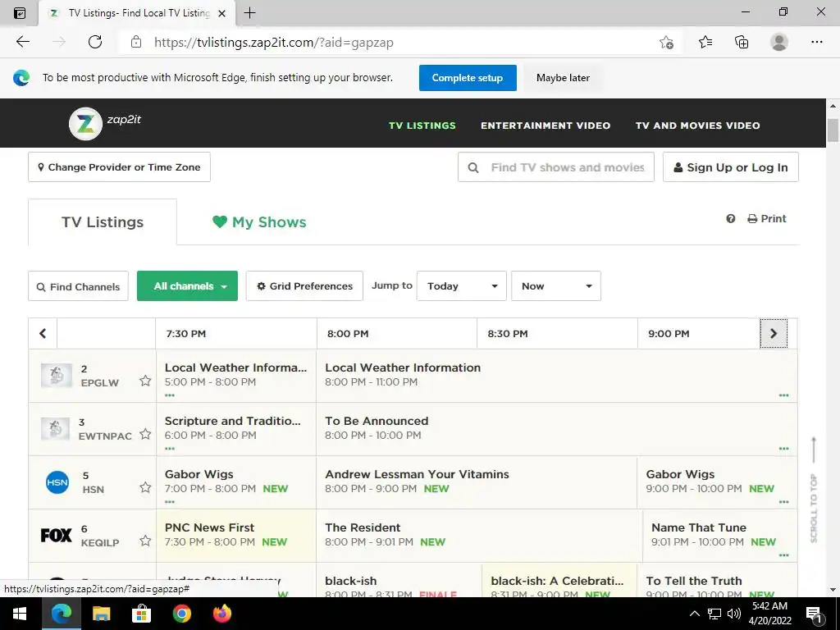Click the HSN channel logo
This screenshot has height=630, width=840.
57,482
